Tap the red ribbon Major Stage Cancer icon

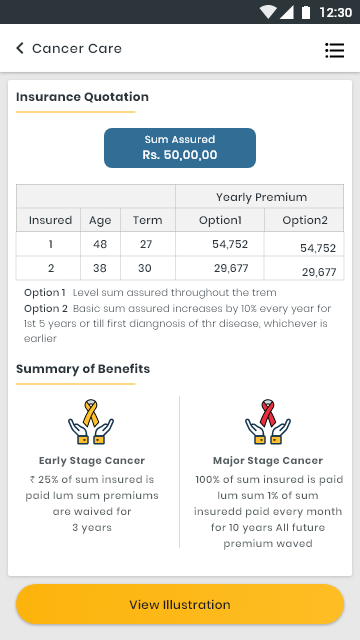pyautogui.click(x=268, y=422)
